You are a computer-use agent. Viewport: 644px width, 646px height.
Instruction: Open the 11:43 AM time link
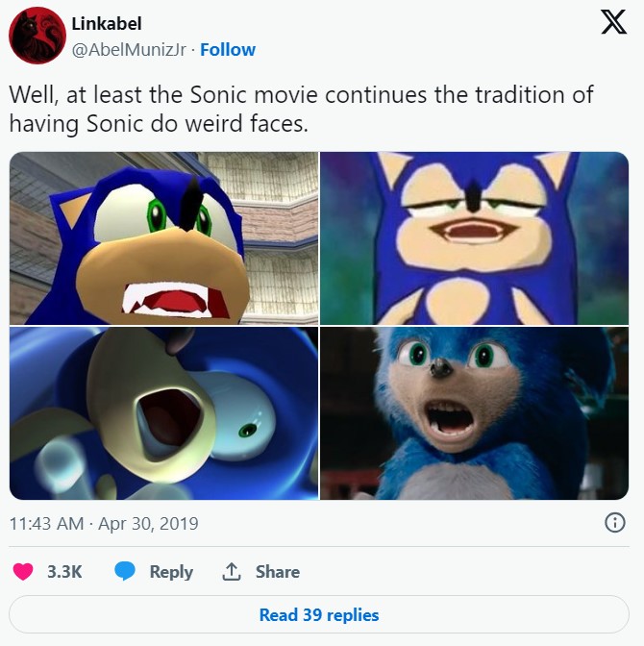coord(46,524)
